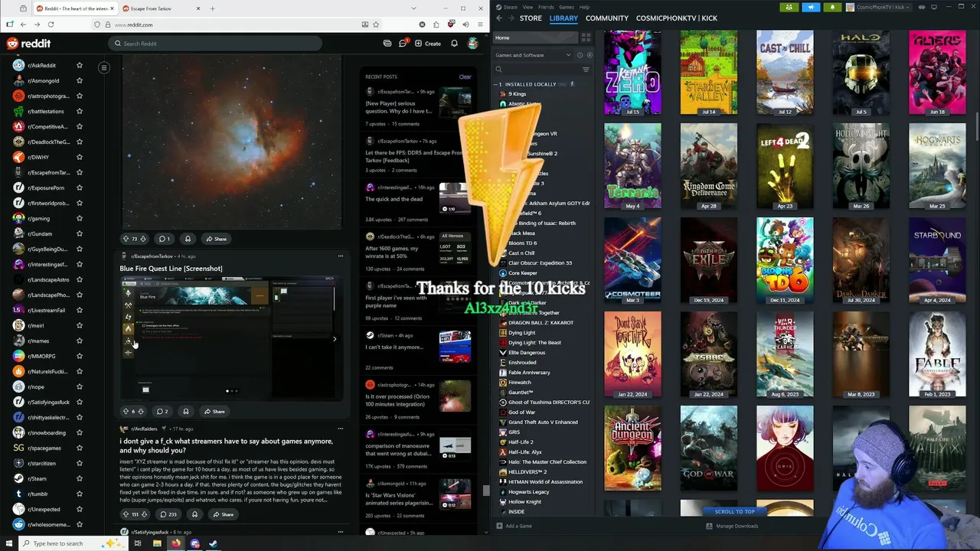Open Firefox application menu
980x551 pixels.
tap(479, 24)
